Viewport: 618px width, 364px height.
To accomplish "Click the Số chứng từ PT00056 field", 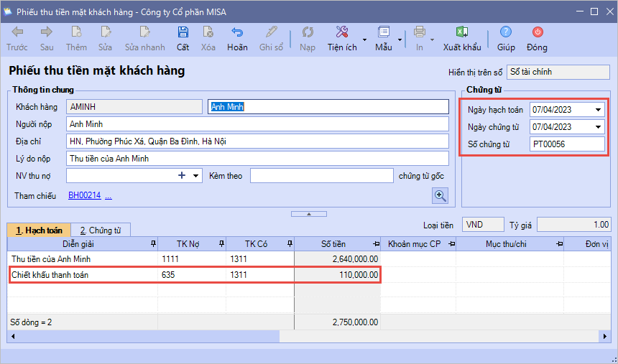I will click(567, 144).
